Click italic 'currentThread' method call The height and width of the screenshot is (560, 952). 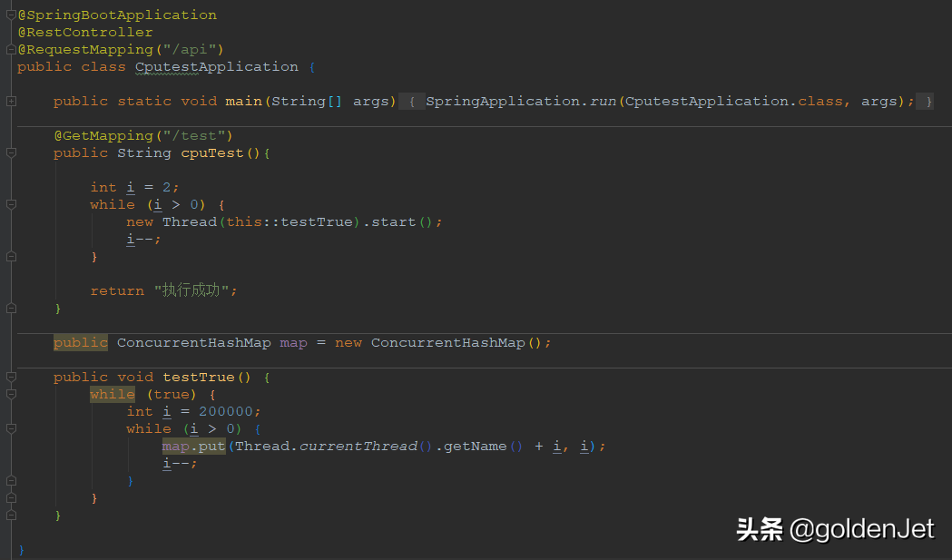click(x=358, y=447)
